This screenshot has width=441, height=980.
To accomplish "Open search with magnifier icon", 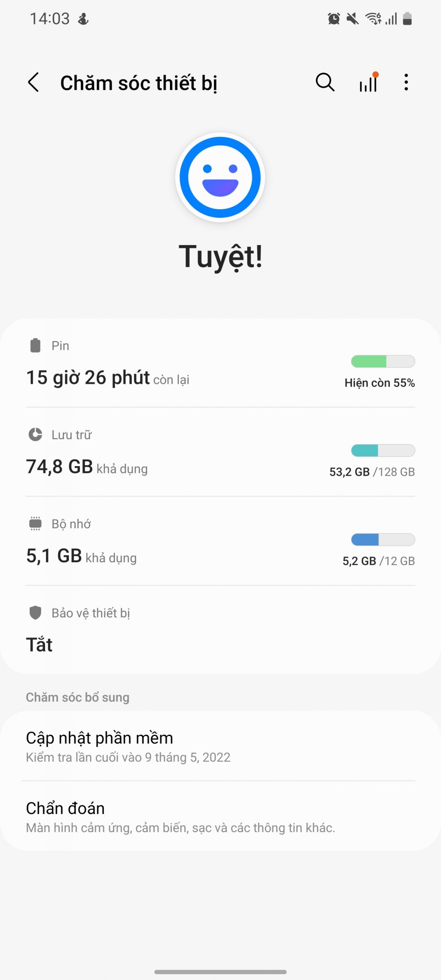I will tap(325, 82).
